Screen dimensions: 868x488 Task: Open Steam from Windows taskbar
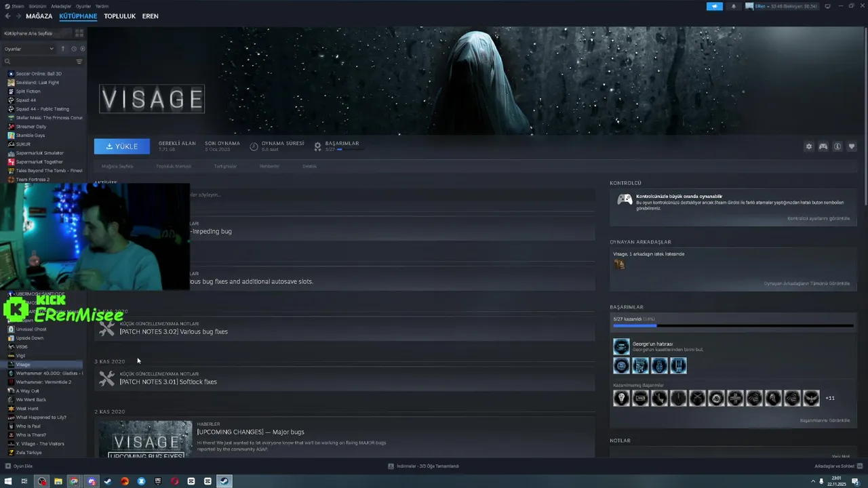click(x=224, y=481)
